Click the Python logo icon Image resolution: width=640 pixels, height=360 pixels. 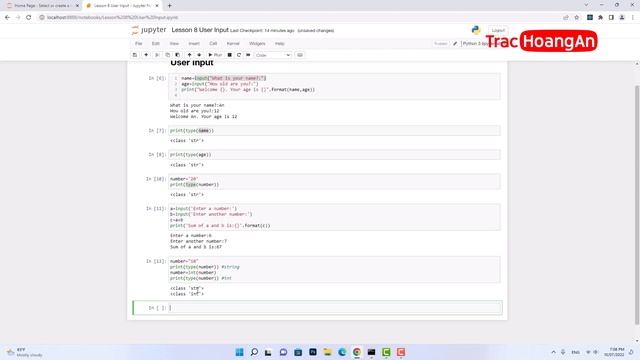coord(476,30)
